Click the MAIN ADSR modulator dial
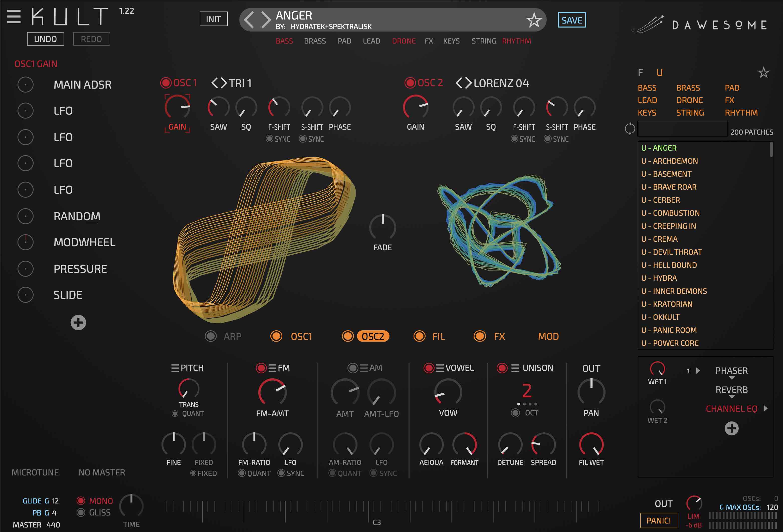This screenshot has width=783, height=532. pos(25,85)
